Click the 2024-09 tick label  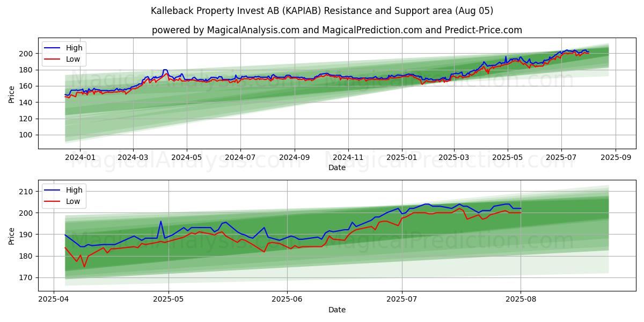pyautogui.click(x=295, y=158)
